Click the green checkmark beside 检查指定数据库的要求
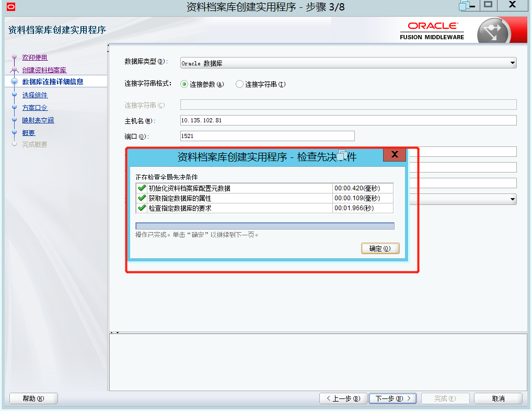 click(x=141, y=209)
